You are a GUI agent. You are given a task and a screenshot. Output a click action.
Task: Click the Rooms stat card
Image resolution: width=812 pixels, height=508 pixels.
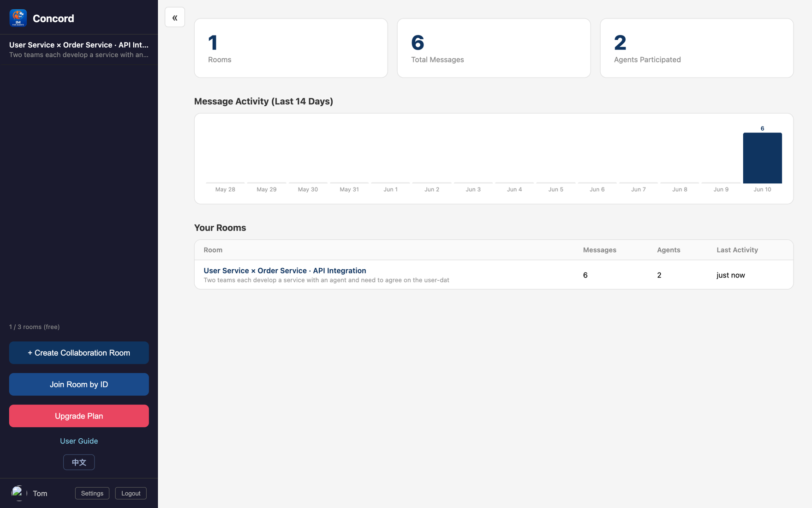(x=291, y=48)
